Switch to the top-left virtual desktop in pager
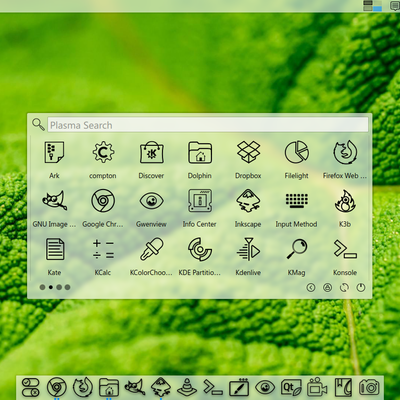Image resolution: width=400 pixels, height=400 pixels. click(368, 3)
